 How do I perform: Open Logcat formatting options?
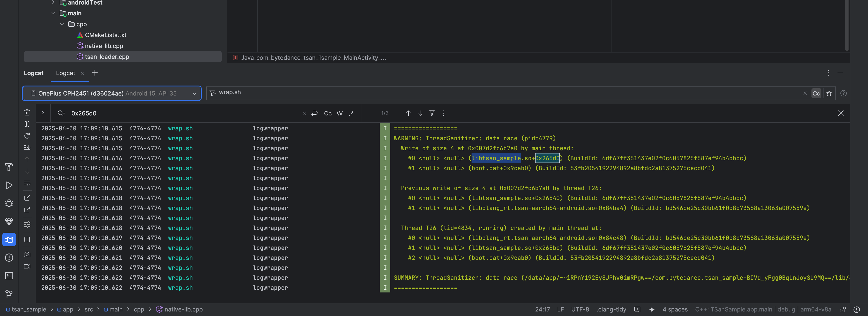tap(27, 225)
